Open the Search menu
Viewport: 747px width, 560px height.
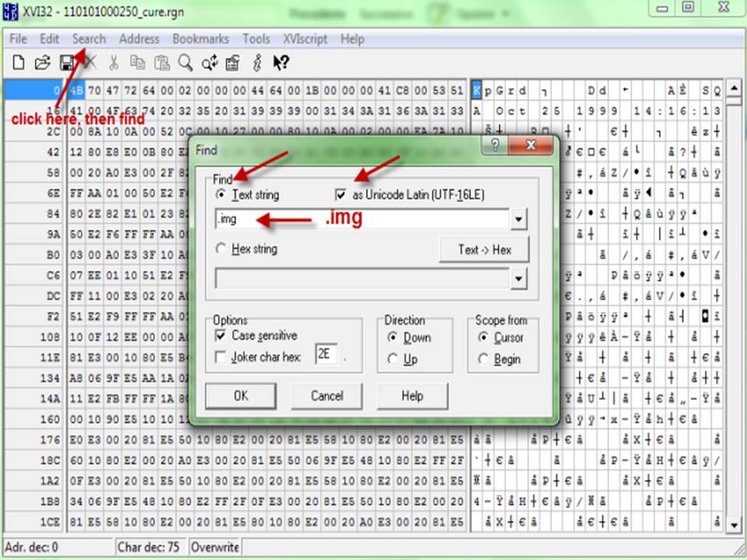point(89,39)
